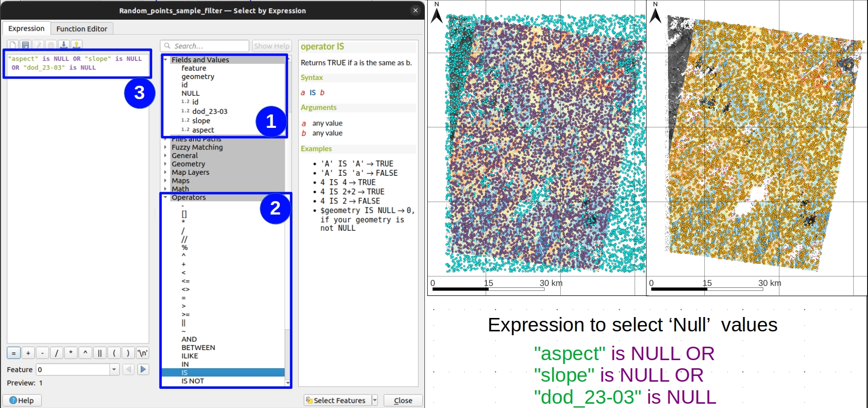This screenshot has height=408, width=868.
Task: Expand the General function group
Action: [x=166, y=156]
